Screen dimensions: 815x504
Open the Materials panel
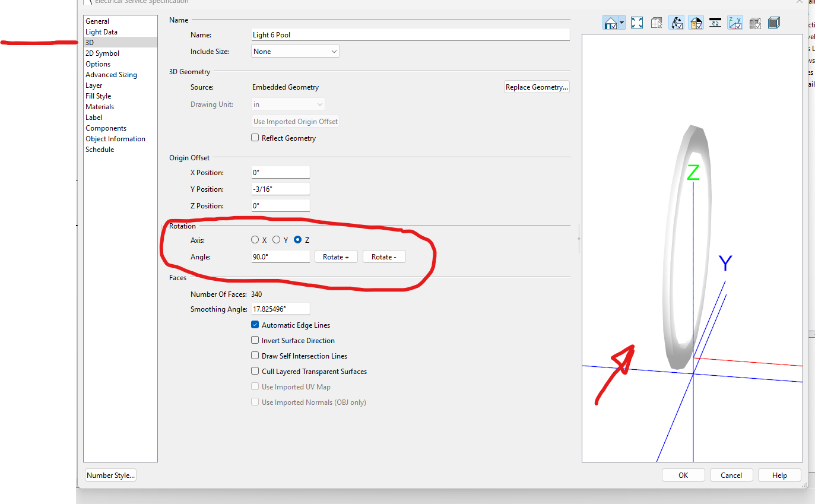point(120,107)
